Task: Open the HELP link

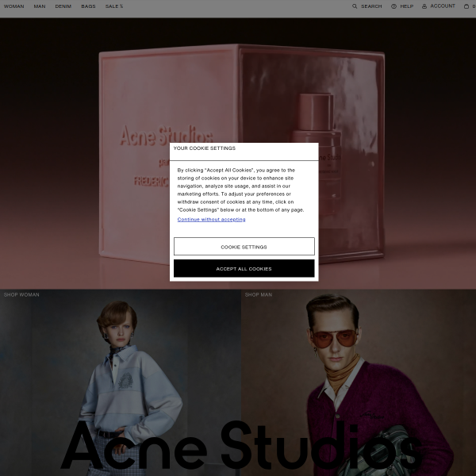Action: (x=407, y=6)
